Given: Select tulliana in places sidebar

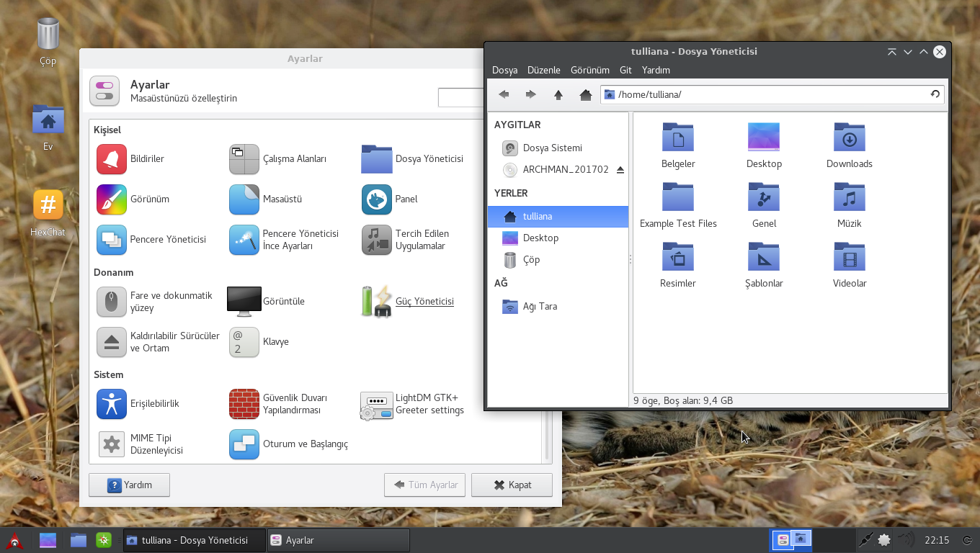Looking at the screenshot, I should pos(558,217).
